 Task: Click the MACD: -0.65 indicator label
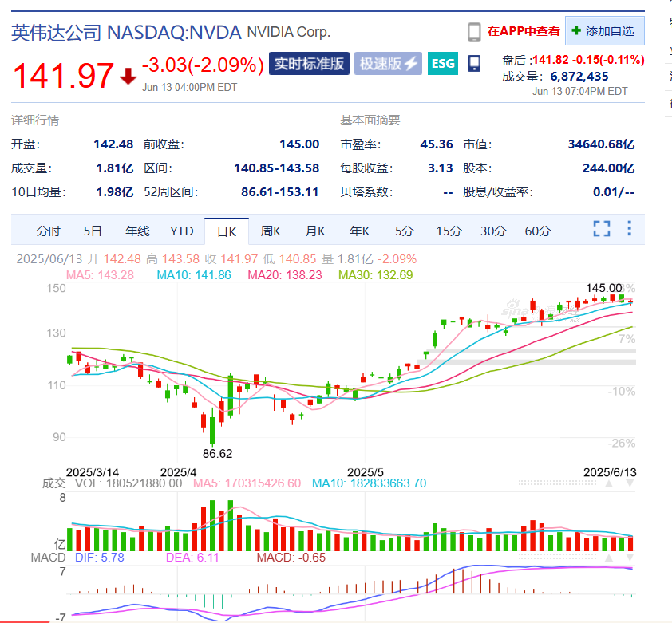pyautogui.click(x=291, y=558)
